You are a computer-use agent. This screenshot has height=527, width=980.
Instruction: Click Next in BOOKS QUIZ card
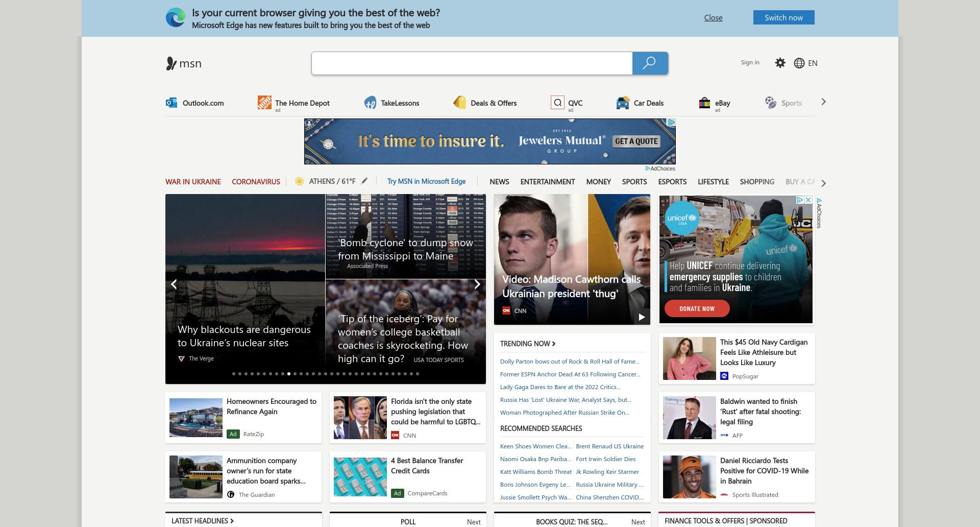click(638, 522)
